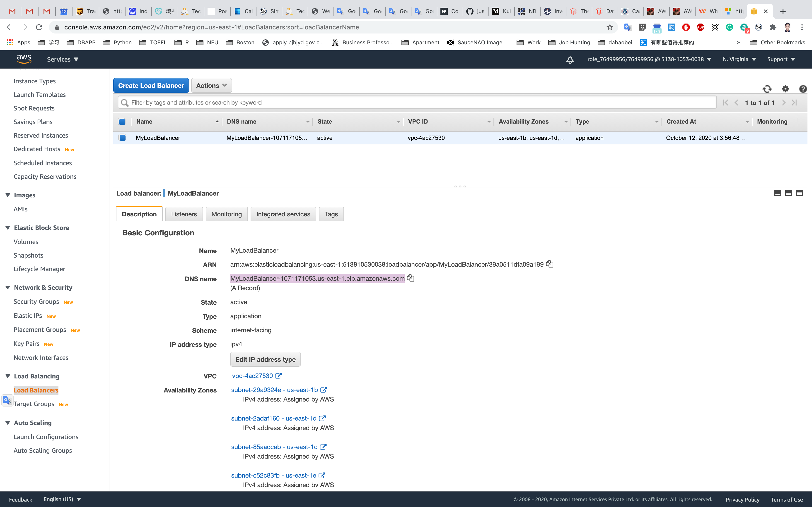Open the table settings gear icon
Screen dimensions: 812x507
coord(785,89)
